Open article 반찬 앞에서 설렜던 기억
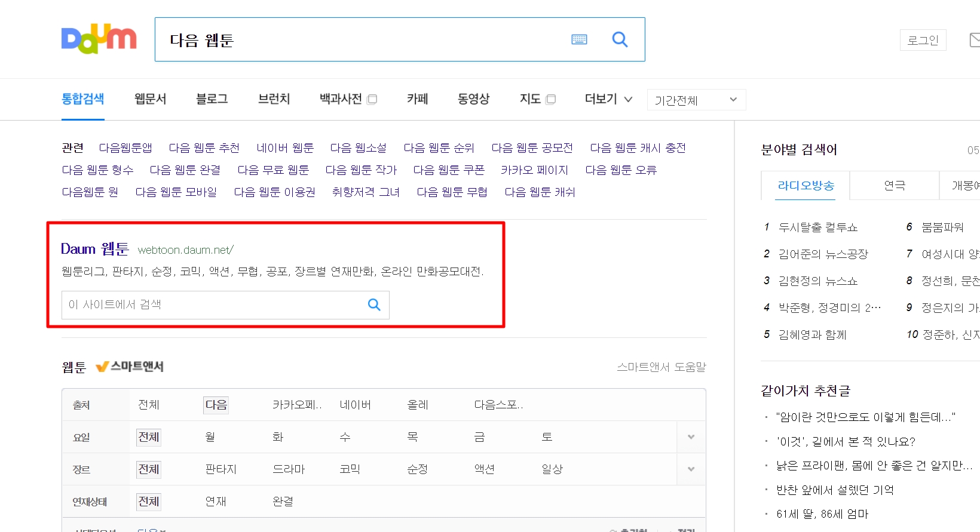980x532 pixels. pyautogui.click(x=835, y=490)
